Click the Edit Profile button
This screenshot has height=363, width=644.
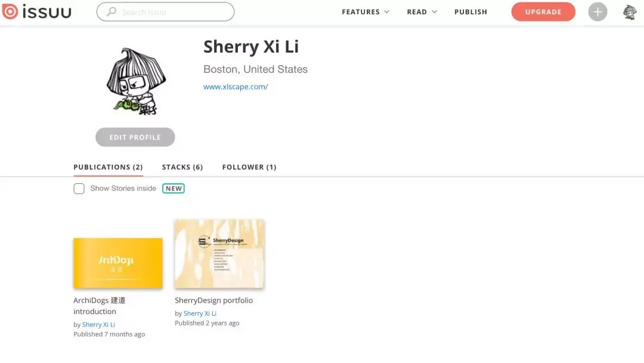click(135, 137)
